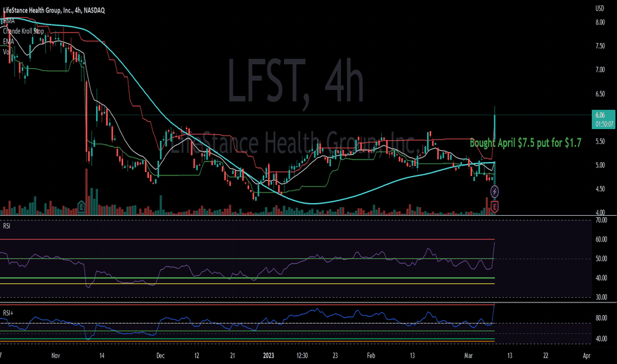The height and width of the screenshot is (364, 617).
Task: Click the Mar label on time axis
Action: [468, 356]
